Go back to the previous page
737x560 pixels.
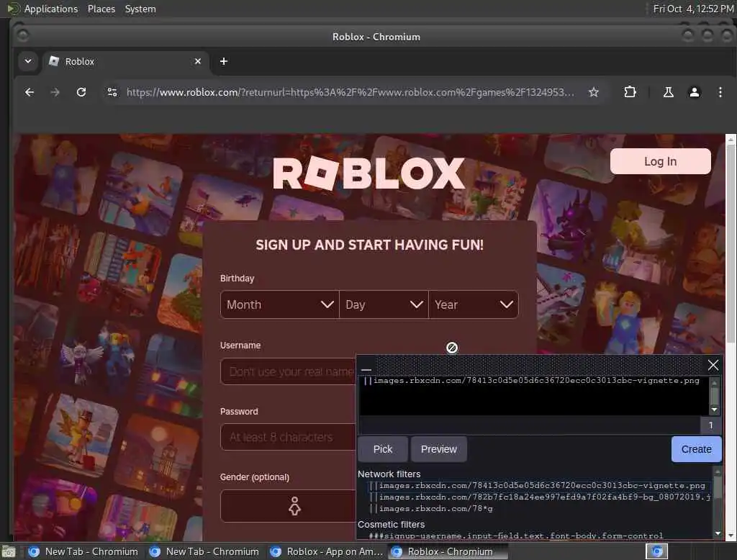point(29,92)
